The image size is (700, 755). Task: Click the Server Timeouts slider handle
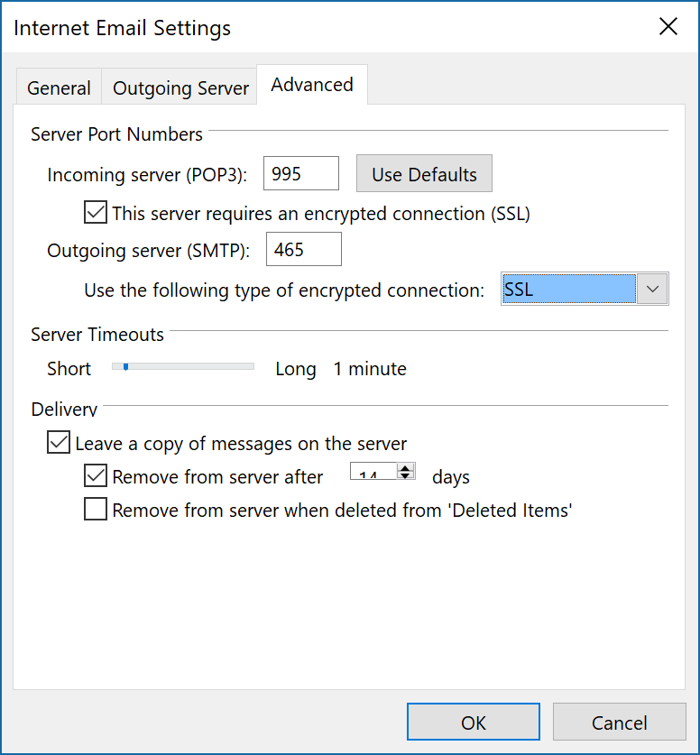click(x=126, y=366)
